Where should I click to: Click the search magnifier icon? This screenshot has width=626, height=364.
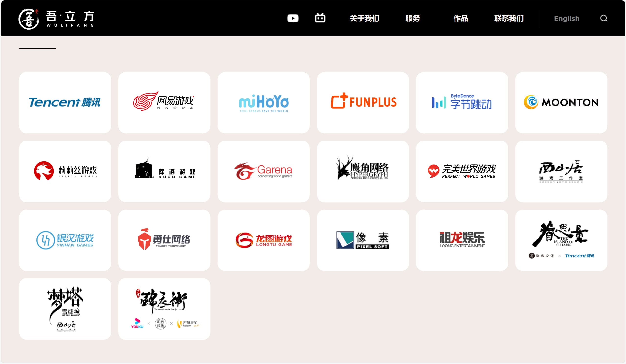click(604, 18)
